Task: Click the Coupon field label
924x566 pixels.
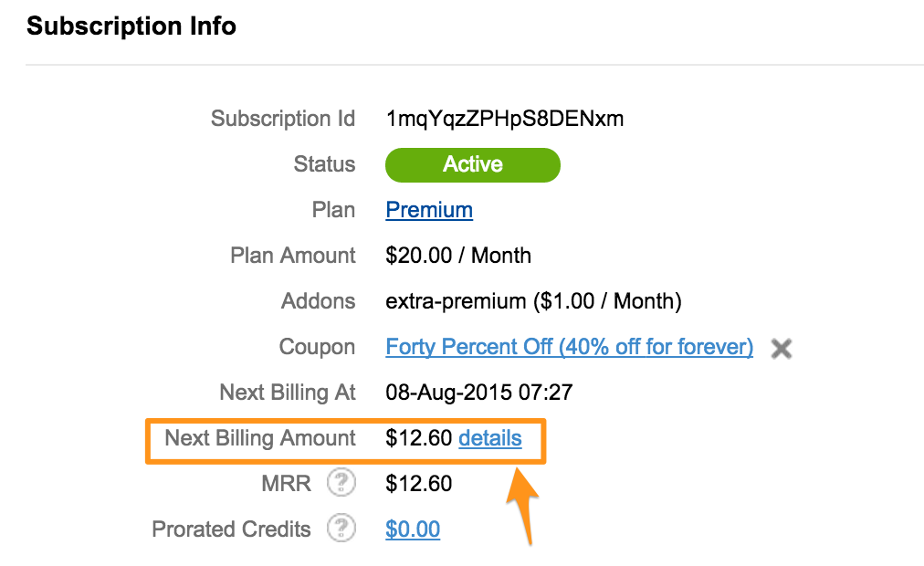Action: pos(317,347)
